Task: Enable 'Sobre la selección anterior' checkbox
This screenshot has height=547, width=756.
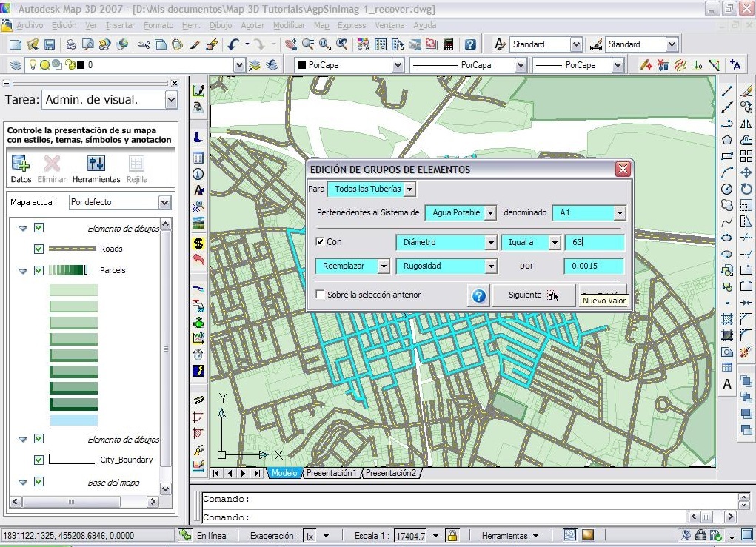Action: point(320,295)
